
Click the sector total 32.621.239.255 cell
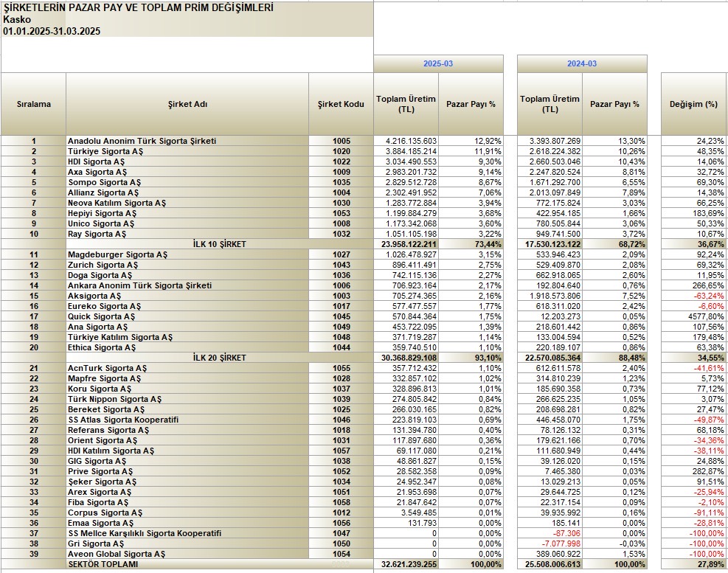coord(406,564)
